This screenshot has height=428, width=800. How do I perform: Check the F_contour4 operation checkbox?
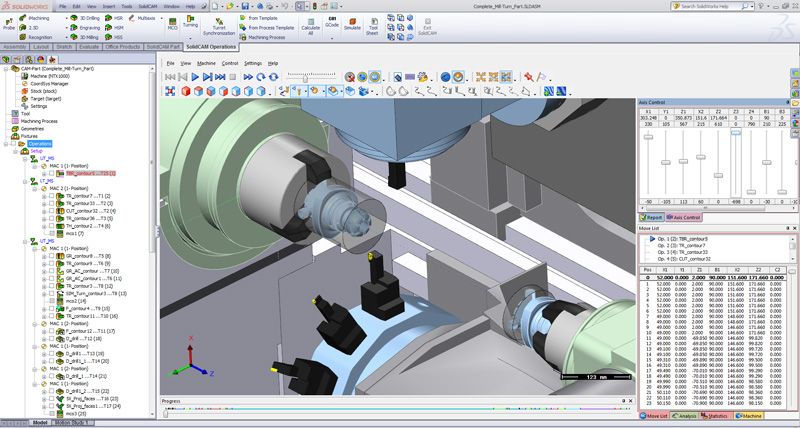52,309
